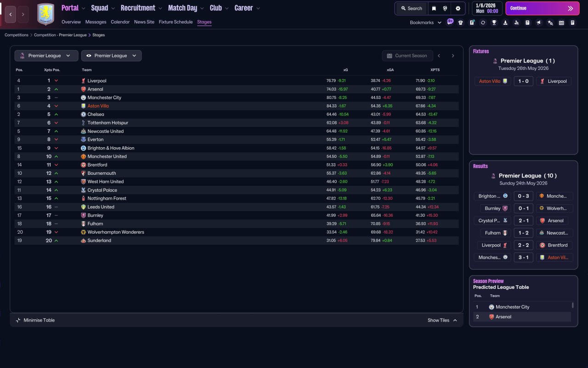Toggle the Show Tiles expander
This screenshot has width=588, height=368.
coord(442,320)
